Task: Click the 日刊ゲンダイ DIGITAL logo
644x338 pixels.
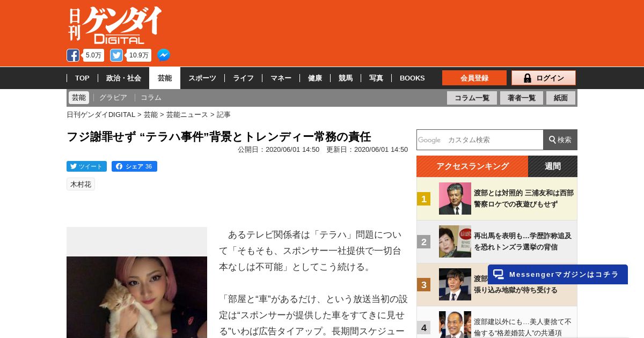Action: [x=115, y=25]
